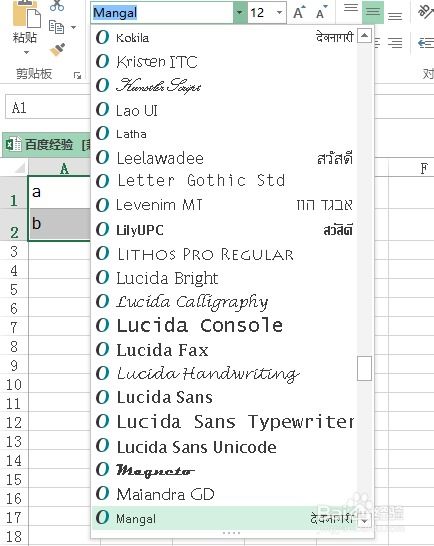The width and height of the screenshot is (434, 546).
Task: Pick Letter Gothic Std font
Action: (x=224, y=181)
